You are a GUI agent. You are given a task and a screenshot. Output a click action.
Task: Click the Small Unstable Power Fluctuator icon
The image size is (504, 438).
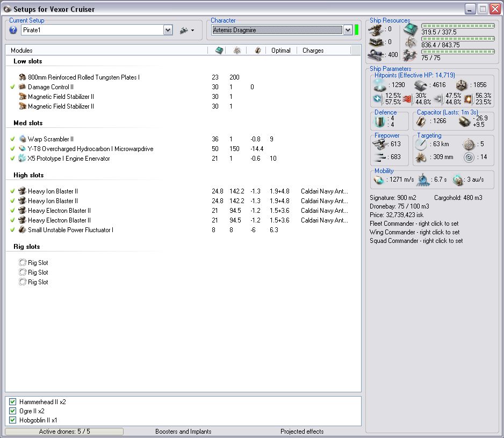coord(23,230)
